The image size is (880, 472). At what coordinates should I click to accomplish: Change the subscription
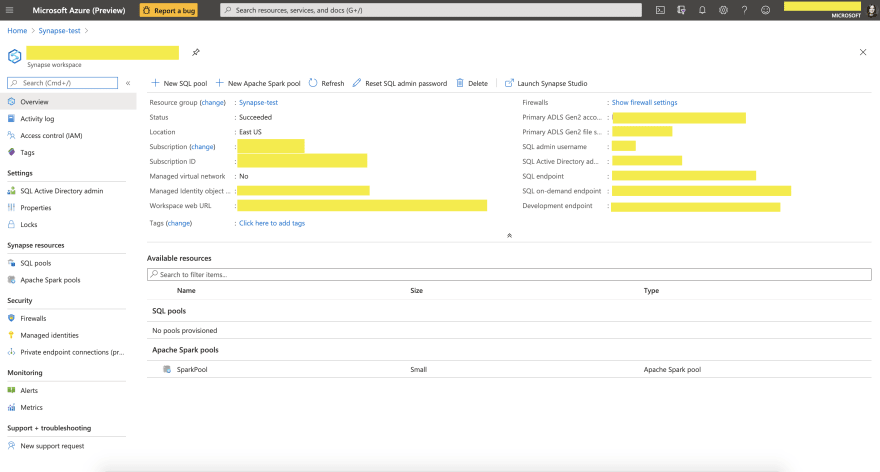[202, 147]
